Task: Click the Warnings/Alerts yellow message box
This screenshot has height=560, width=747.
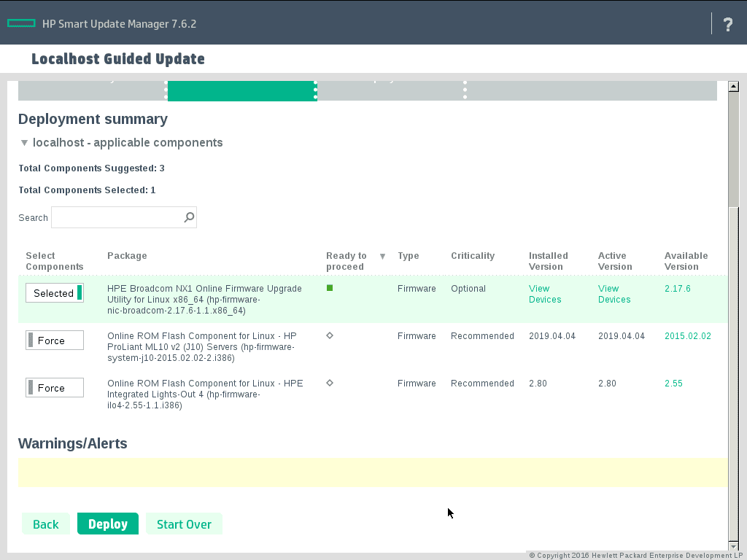Action: (x=373, y=472)
